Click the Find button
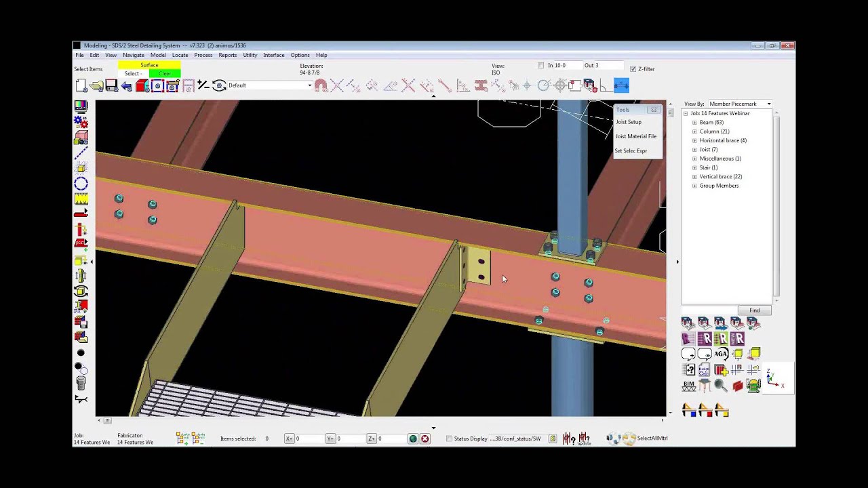This screenshot has height=488, width=868. [755, 310]
